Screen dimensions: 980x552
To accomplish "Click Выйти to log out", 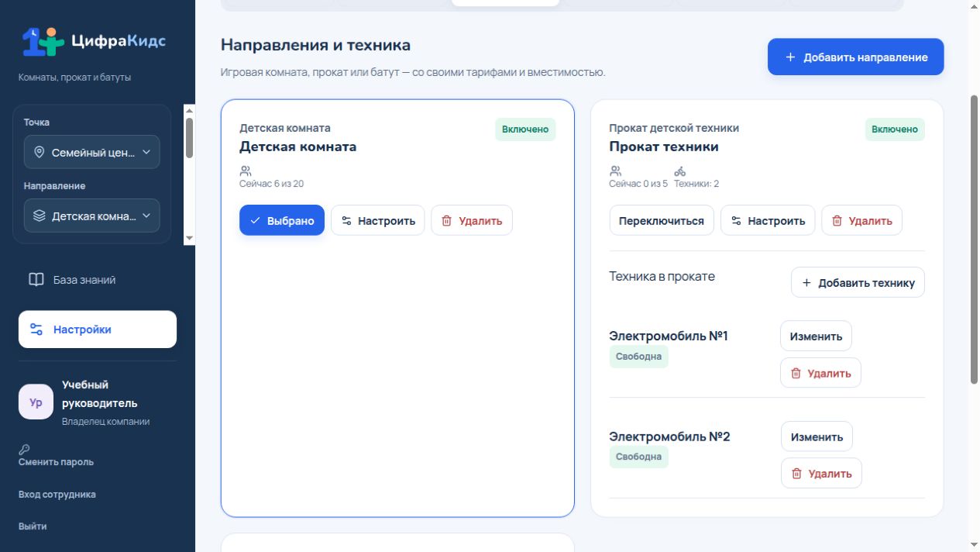I will [33, 526].
